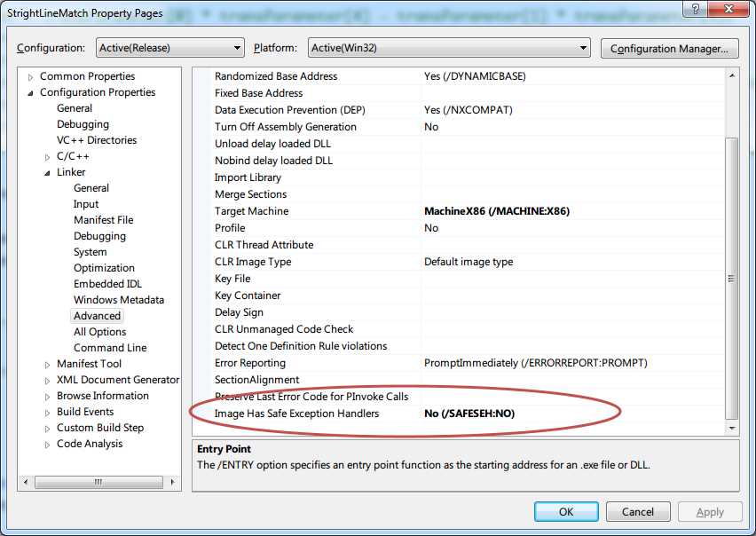Image resolution: width=756 pixels, height=536 pixels.
Task: Select All Options page
Action: [99, 332]
